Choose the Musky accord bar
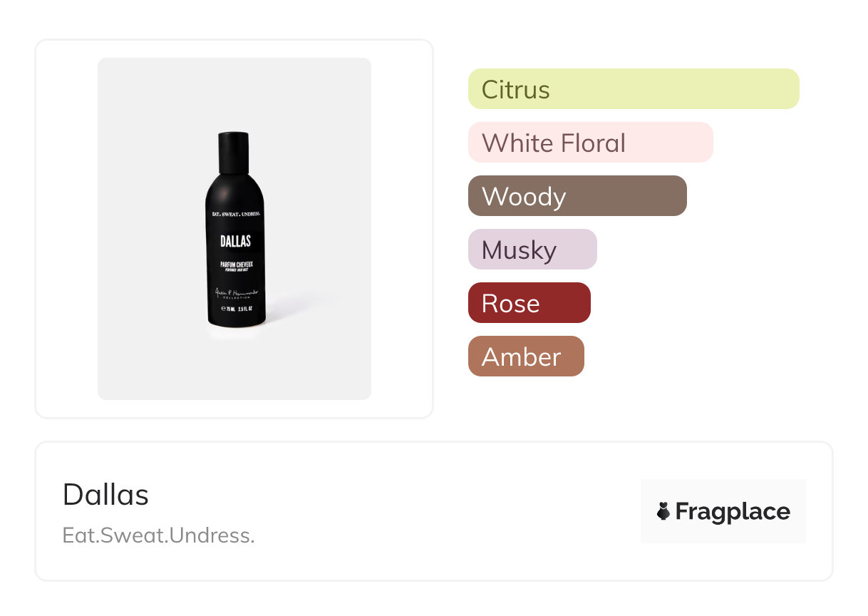This screenshot has width=868, height=616. (x=532, y=250)
